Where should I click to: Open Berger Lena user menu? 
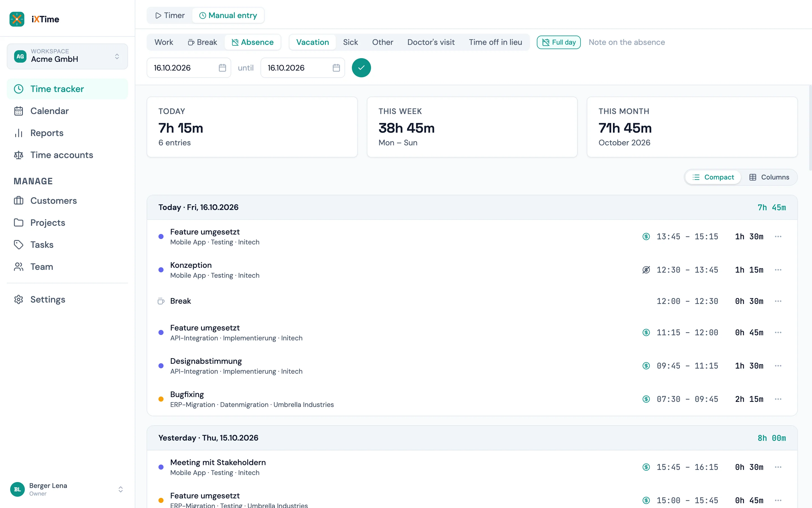point(67,489)
